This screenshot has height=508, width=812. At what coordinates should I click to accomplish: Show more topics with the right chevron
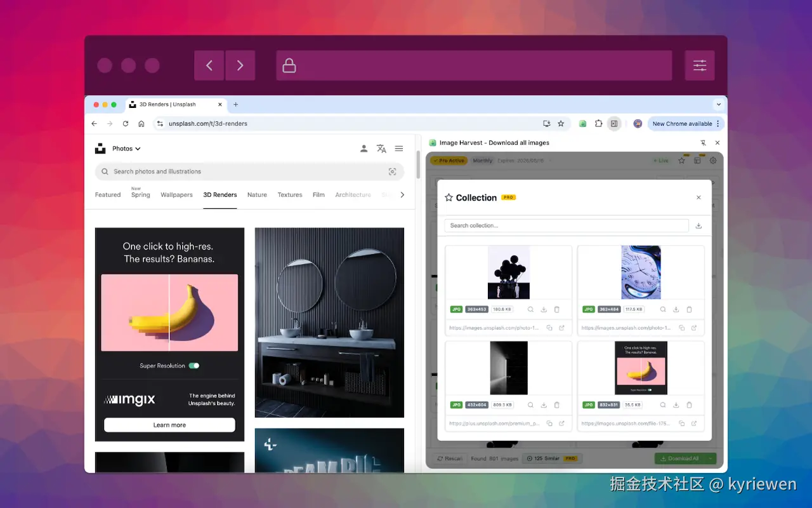pyautogui.click(x=402, y=195)
